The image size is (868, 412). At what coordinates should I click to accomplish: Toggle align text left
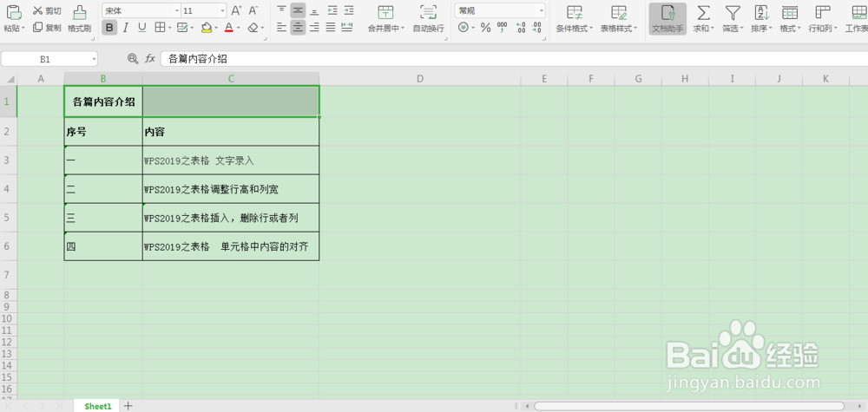[282, 28]
